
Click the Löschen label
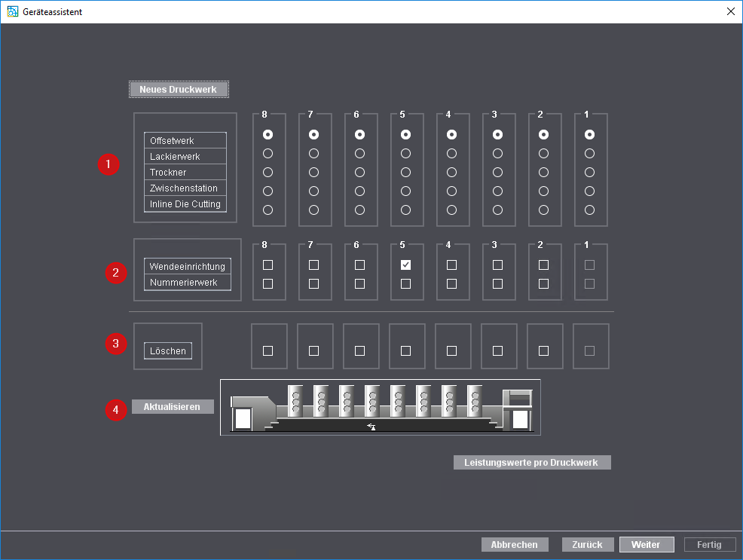168,351
